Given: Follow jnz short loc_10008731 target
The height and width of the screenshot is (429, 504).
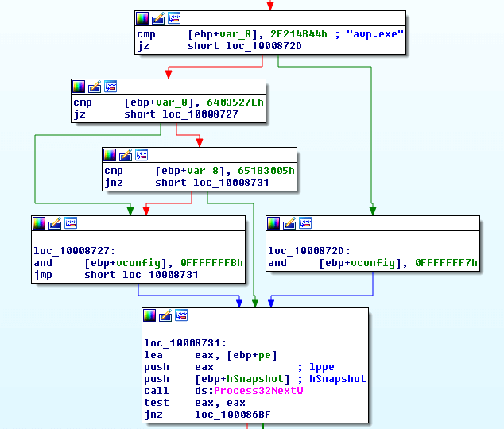Looking at the screenshot, I should pyautogui.click(x=231, y=183).
